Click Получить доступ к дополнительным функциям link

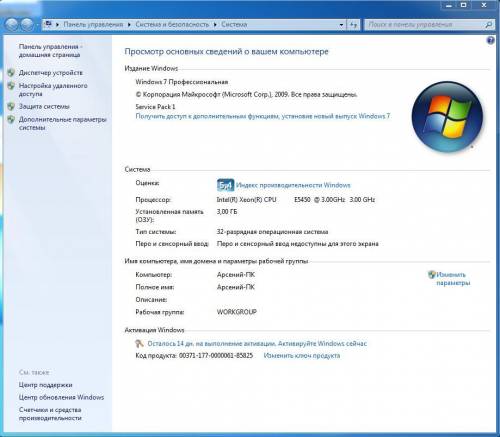tap(263, 116)
